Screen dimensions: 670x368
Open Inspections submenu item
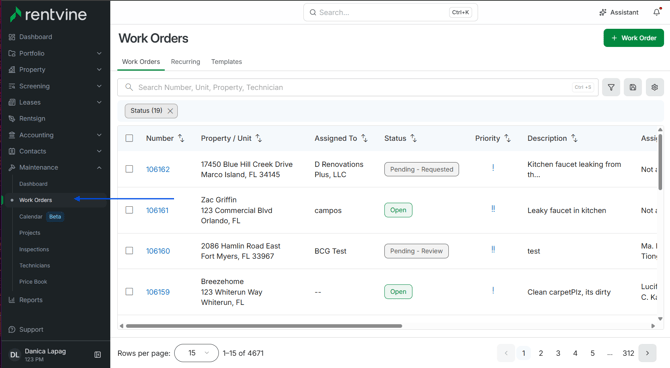34,249
